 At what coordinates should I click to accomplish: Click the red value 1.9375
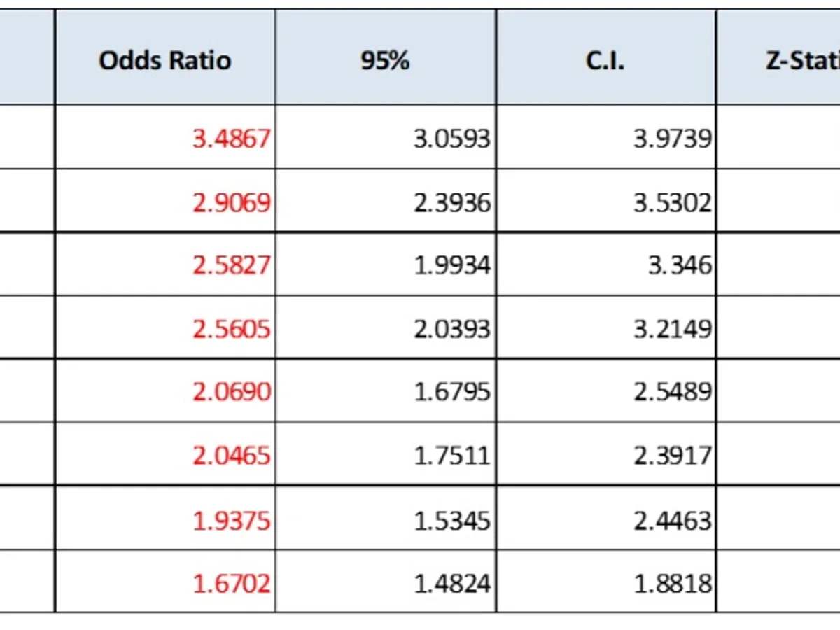pos(231,521)
